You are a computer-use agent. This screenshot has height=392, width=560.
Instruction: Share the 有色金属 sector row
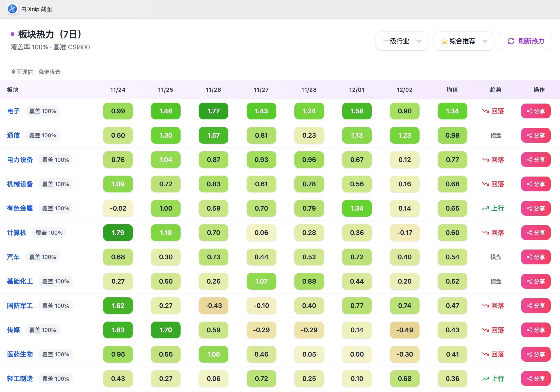coord(536,209)
